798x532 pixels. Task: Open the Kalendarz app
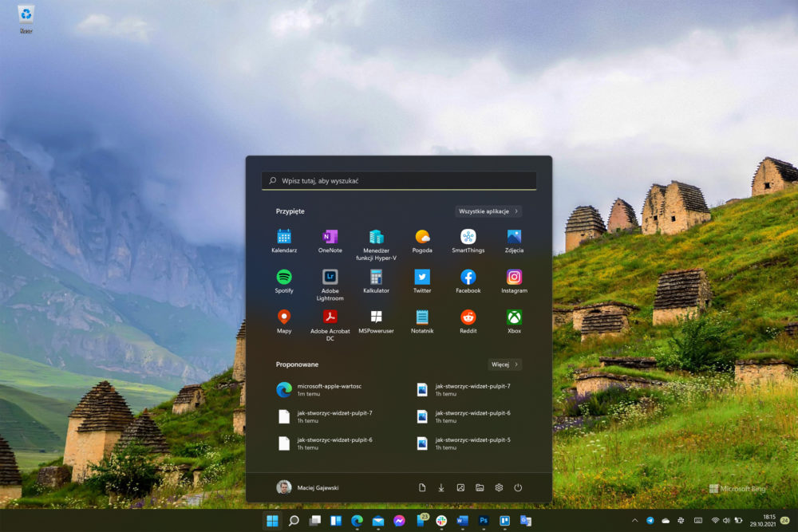(284, 241)
